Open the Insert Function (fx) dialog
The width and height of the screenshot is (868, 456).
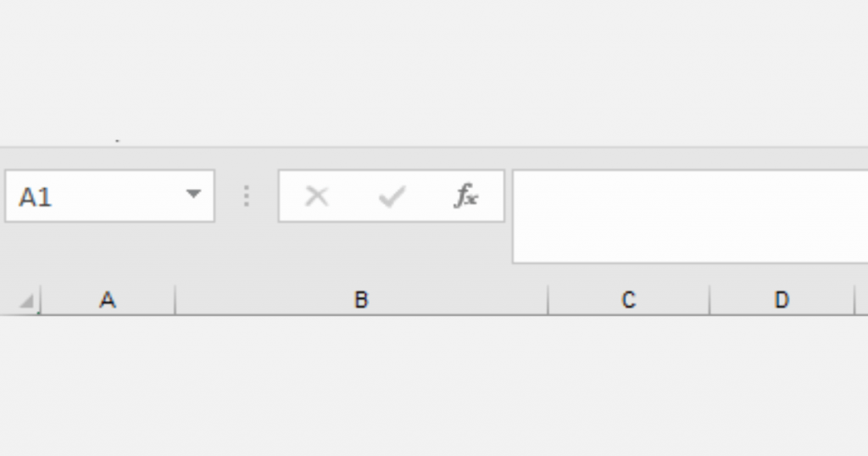point(465,197)
